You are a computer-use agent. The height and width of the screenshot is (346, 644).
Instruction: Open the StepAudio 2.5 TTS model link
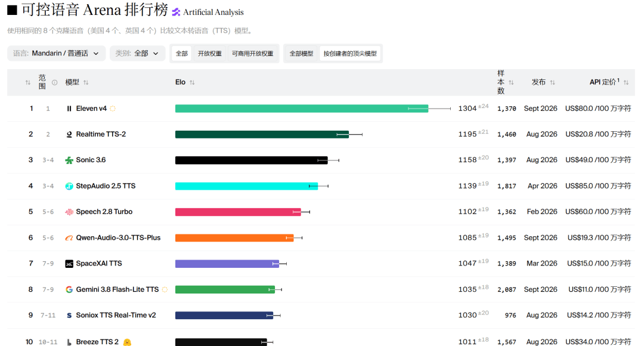coord(106,186)
